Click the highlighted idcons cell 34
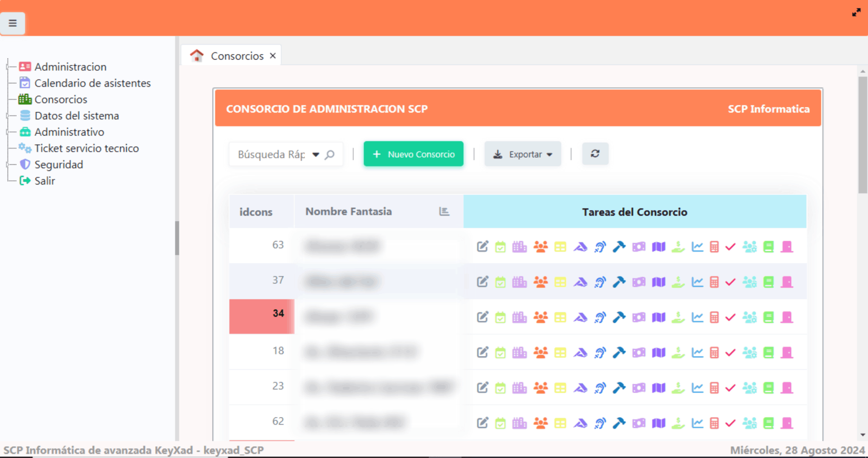This screenshot has width=868, height=458. [x=262, y=317]
